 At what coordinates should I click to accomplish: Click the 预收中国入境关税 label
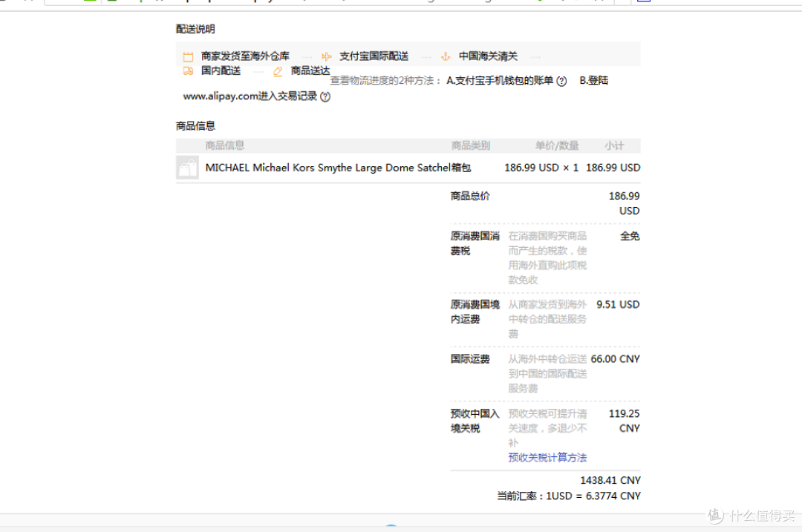coord(475,421)
